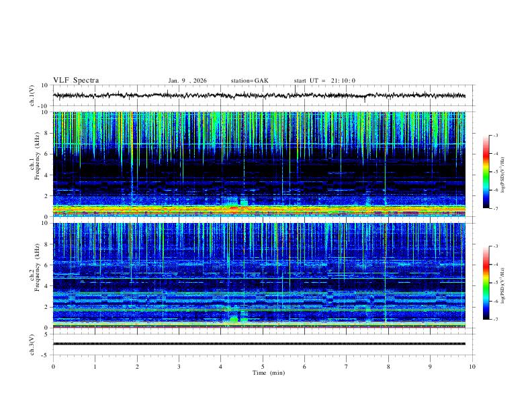Click the 'Time (min)' axis label
Screen dimensions: 532x411
[x=269, y=373]
